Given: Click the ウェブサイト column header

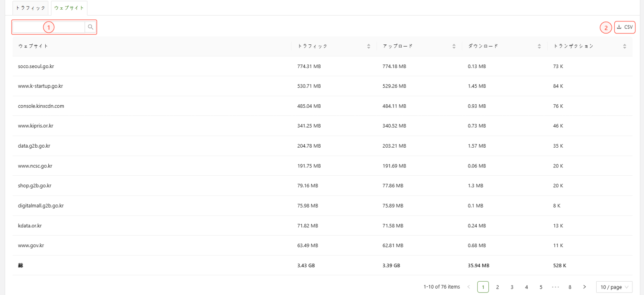Looking at the screenshot, I should (33, 46).
